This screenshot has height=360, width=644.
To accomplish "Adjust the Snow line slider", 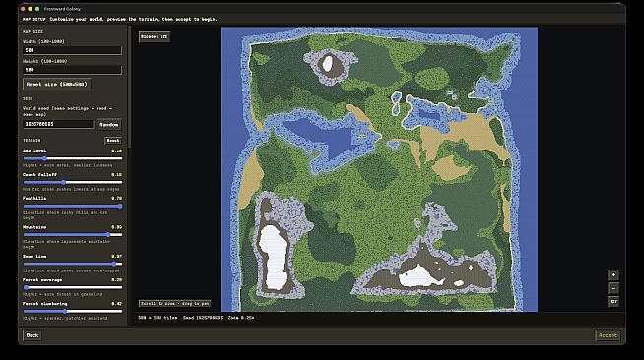I will (72, 264).
